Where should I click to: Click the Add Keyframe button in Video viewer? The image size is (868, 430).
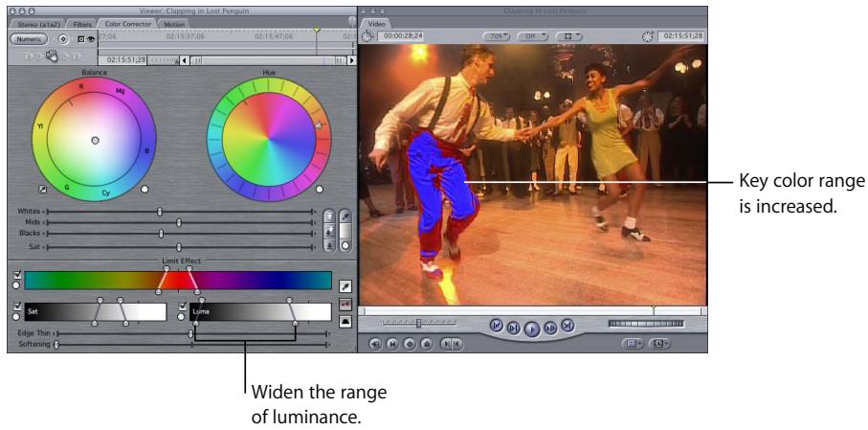[x=410, y=344]
